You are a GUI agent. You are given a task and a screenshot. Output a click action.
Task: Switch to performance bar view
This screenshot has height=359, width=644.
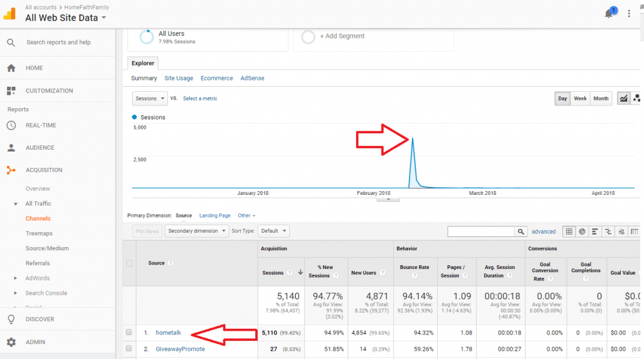[x=595, y=231]
